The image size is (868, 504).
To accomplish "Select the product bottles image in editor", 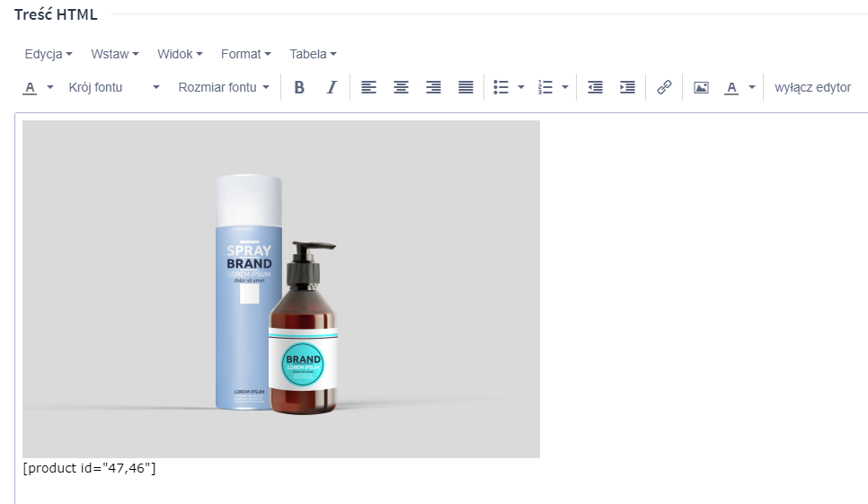I will pyautogui.click(x=280, y=288).
